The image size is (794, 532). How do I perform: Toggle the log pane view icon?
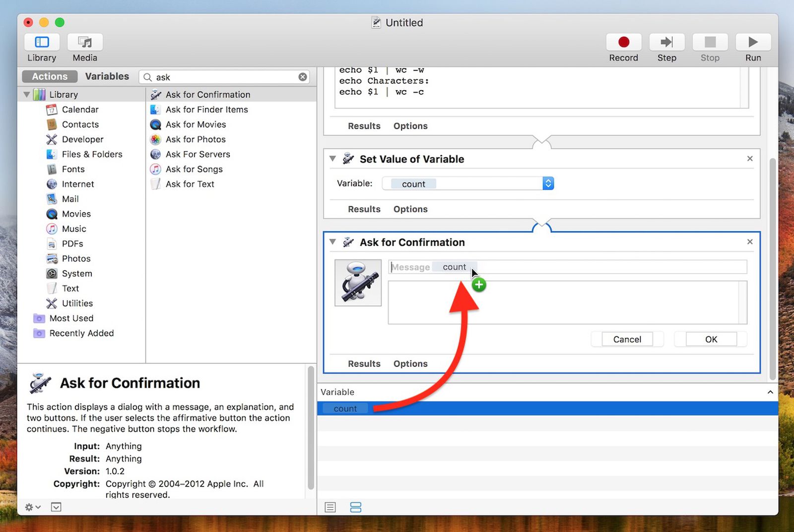(x=330, y=507)
